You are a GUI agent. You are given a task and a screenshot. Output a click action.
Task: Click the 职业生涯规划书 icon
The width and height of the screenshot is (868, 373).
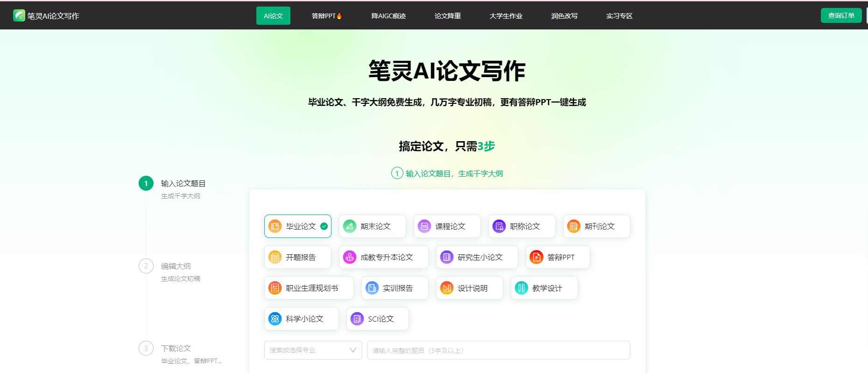pos(275,288)
